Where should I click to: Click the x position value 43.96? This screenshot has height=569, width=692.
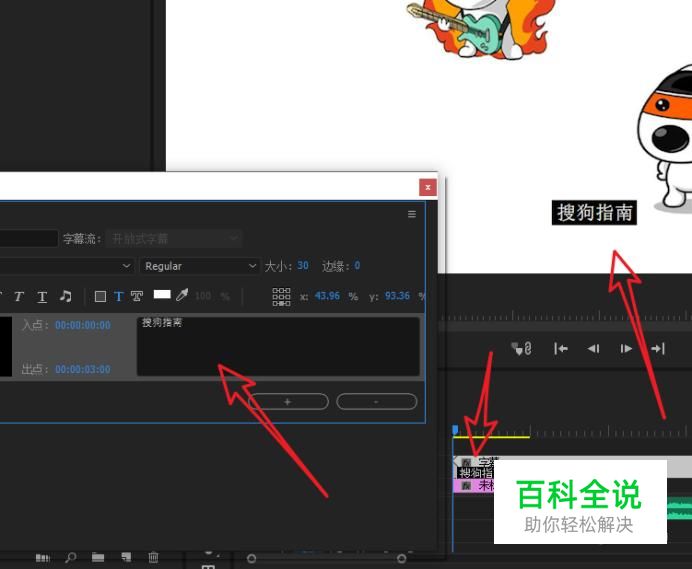327,296
